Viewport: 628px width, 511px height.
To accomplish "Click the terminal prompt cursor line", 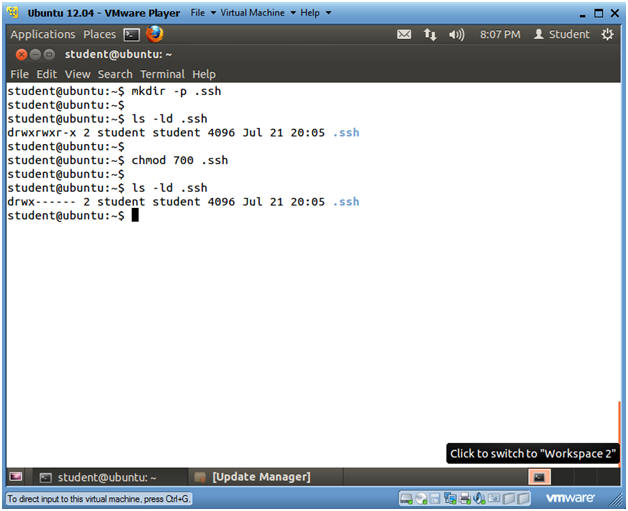I will click(73, 215).
